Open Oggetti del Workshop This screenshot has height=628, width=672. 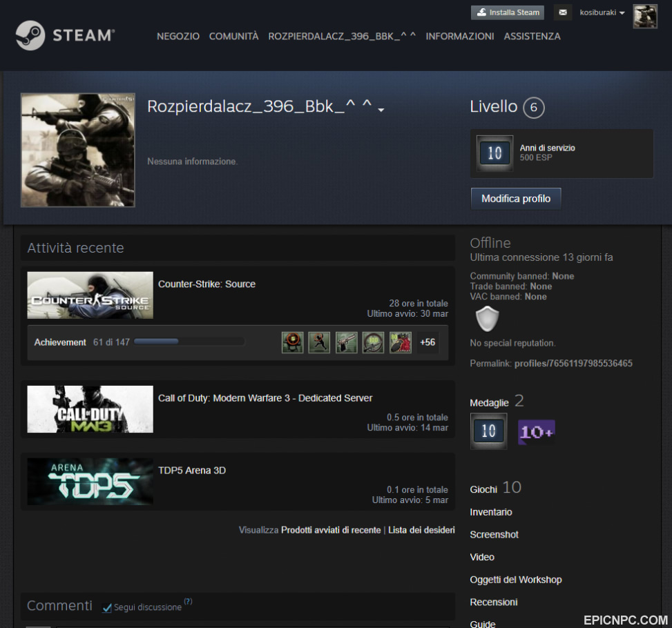tap(516, 580)
